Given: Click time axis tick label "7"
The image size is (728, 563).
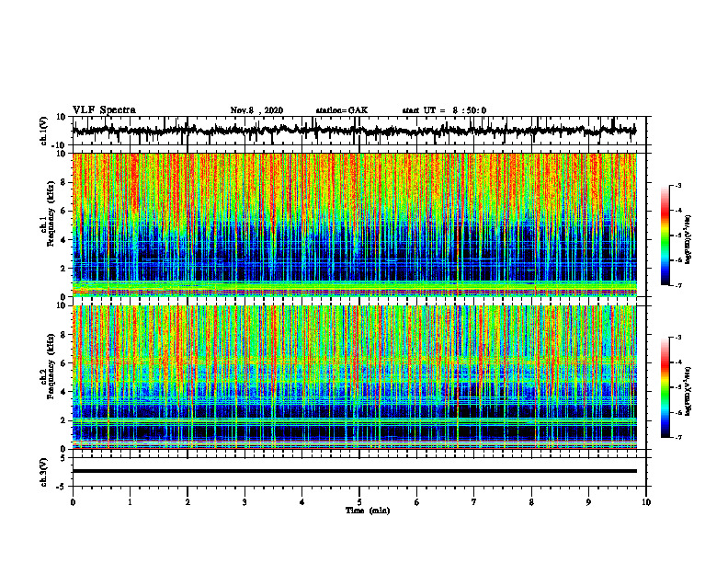Looking at the screenshot, I should 474,502.
